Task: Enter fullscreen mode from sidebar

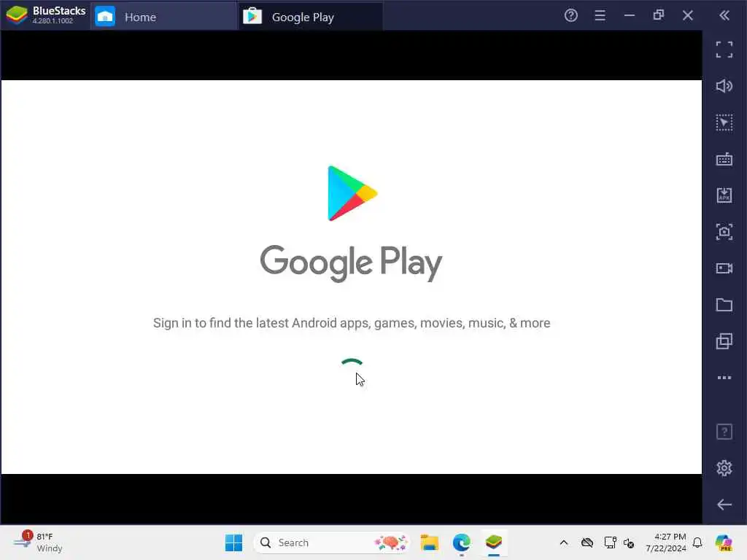Action: coord(724,50)
